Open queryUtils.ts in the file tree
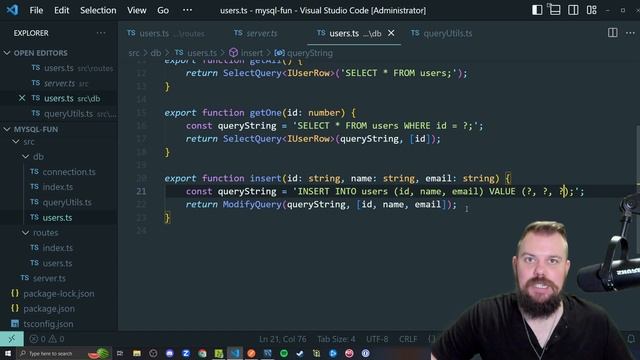Screen dimensions: 640x360 pos(67,202)
